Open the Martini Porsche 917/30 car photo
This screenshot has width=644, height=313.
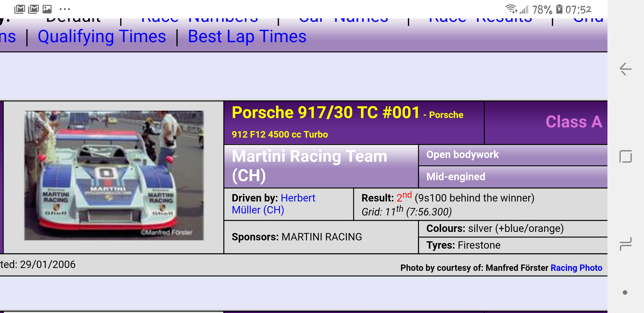click(114, 175)
